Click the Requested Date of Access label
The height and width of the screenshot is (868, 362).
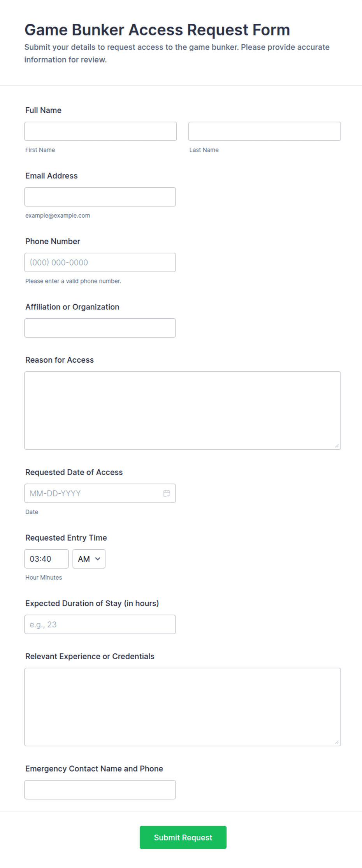[x=74, y=472]
